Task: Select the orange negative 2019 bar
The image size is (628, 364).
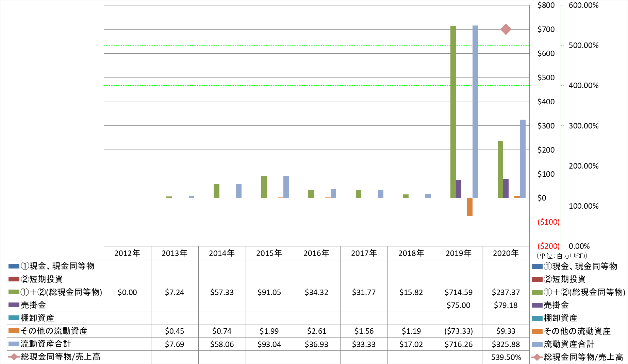Action: (x=470, y=207)
